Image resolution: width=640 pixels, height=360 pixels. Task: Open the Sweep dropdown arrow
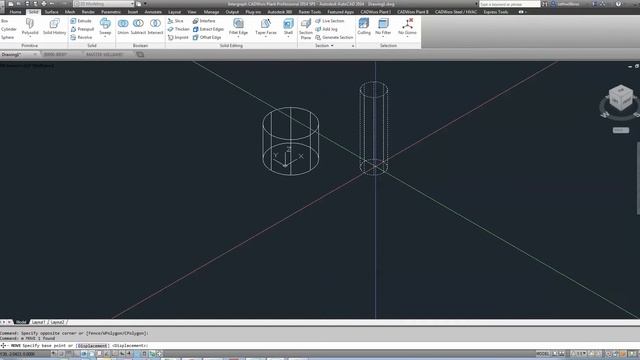click(105, 37)
